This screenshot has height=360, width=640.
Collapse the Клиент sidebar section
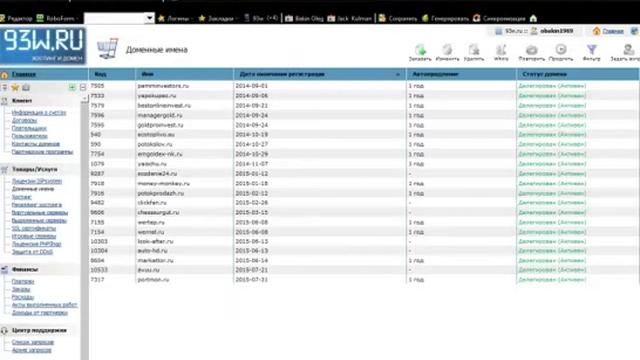22,101
